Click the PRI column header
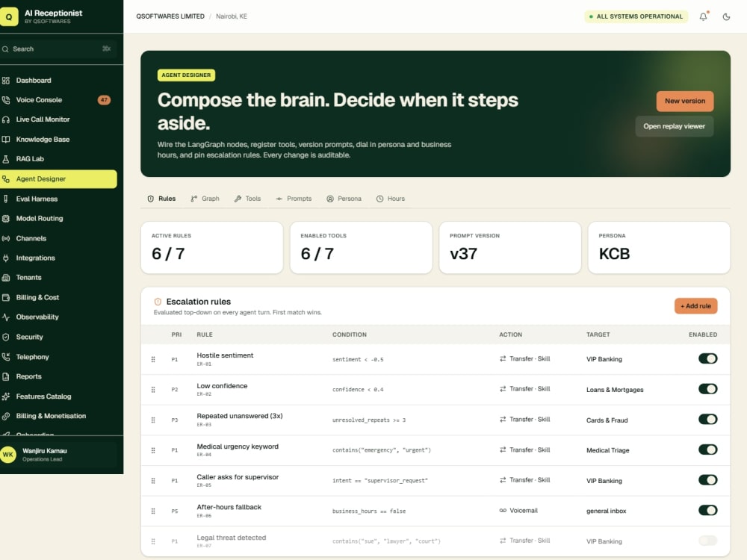Viewport: 747px width, 560px height. pyautogui.click(x=176, y=335)
